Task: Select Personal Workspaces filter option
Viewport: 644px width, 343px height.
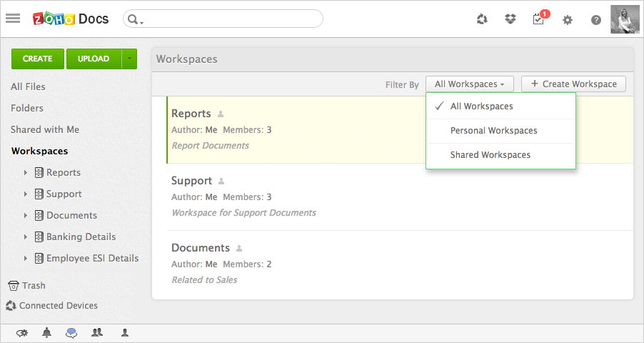Action: (493, 131)
